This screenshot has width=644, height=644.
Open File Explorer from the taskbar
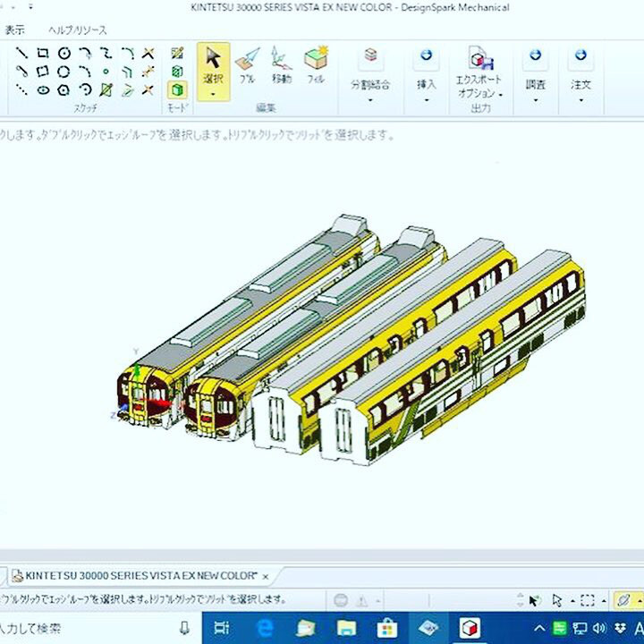[346, 629]
